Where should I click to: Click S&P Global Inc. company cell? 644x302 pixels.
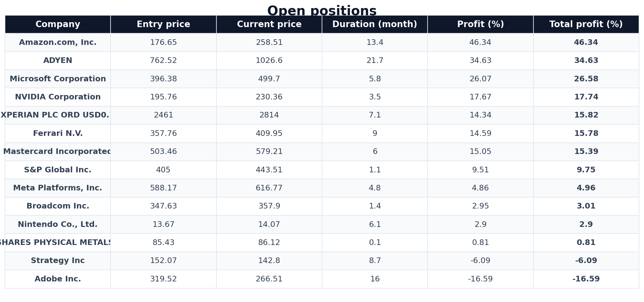tap(58, 170)
